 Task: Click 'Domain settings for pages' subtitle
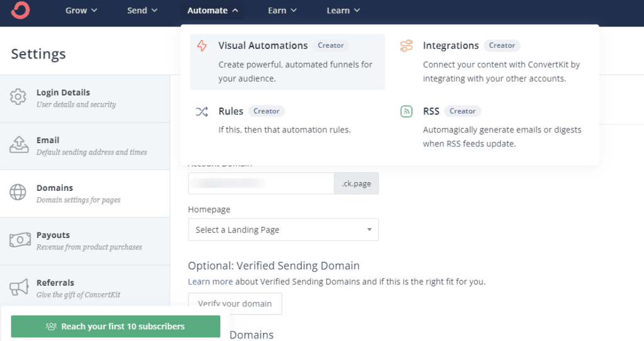(79, 200)
